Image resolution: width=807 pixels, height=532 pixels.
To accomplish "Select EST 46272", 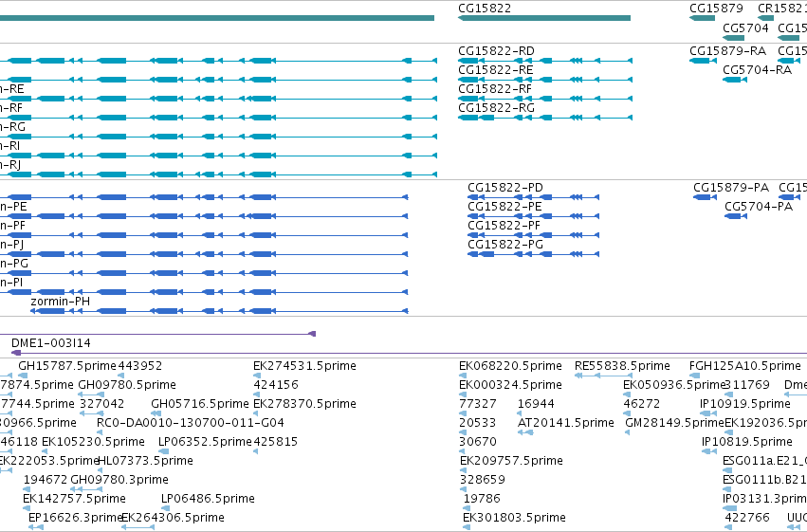I will [x=641, y=404].
